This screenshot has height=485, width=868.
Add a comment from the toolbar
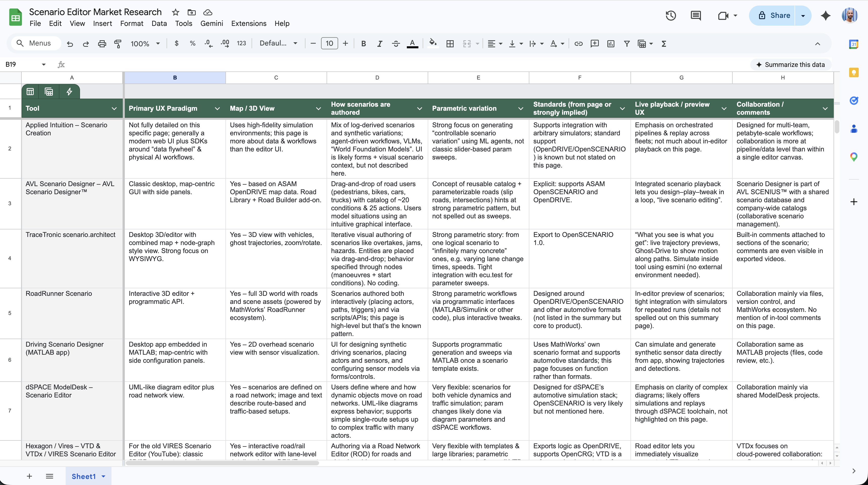[595, 44]
